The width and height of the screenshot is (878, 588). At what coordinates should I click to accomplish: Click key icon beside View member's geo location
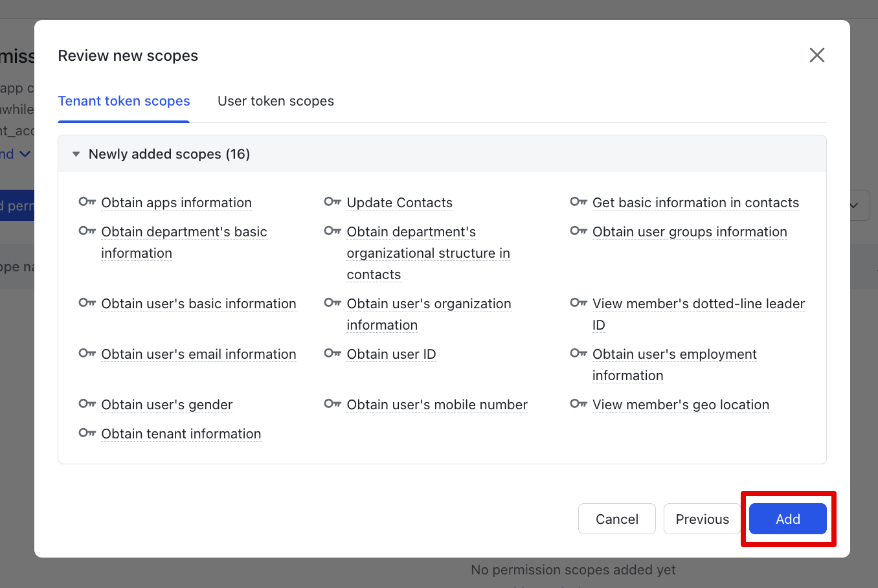click(578, 404)
